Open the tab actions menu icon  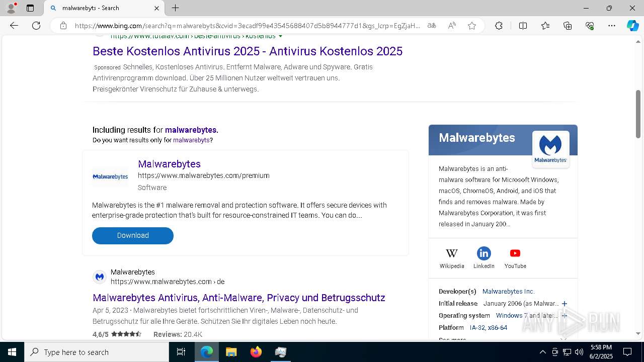30,8
